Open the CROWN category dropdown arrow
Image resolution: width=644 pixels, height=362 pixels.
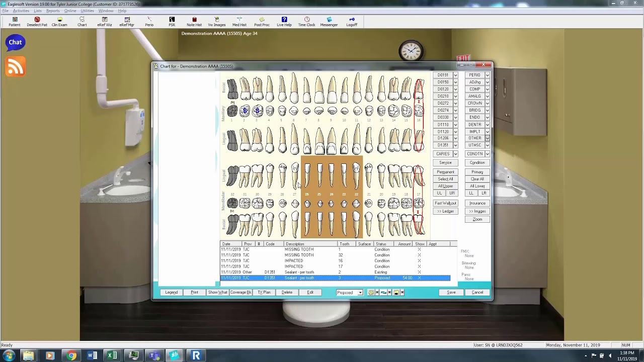pos(487,103)
